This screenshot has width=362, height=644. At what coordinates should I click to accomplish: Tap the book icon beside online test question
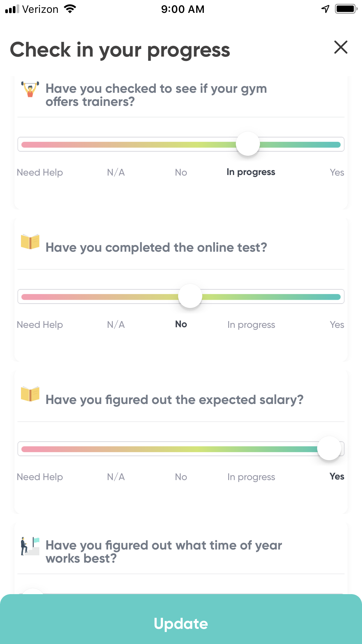pos(30,242)
